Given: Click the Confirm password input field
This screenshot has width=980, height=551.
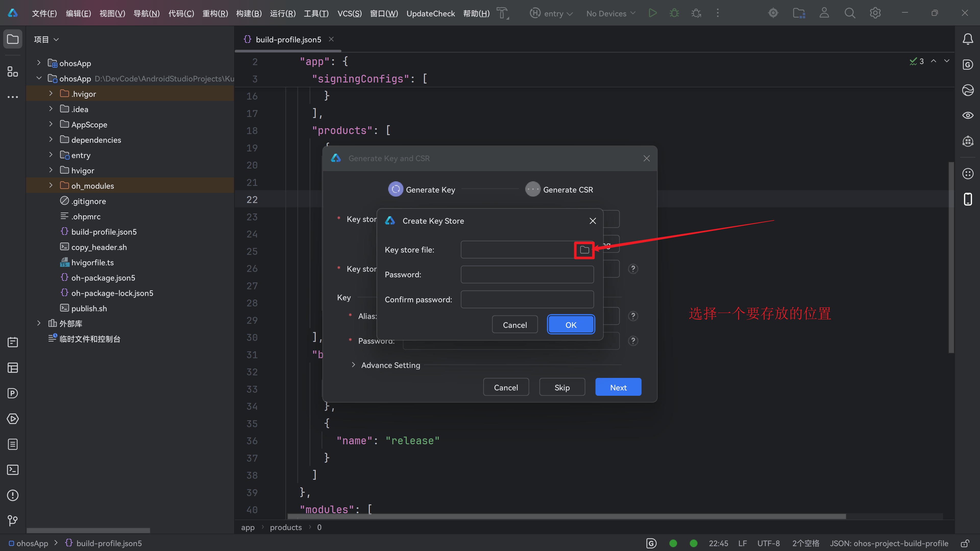Looking at the screenshot, I should coord(527,300).
